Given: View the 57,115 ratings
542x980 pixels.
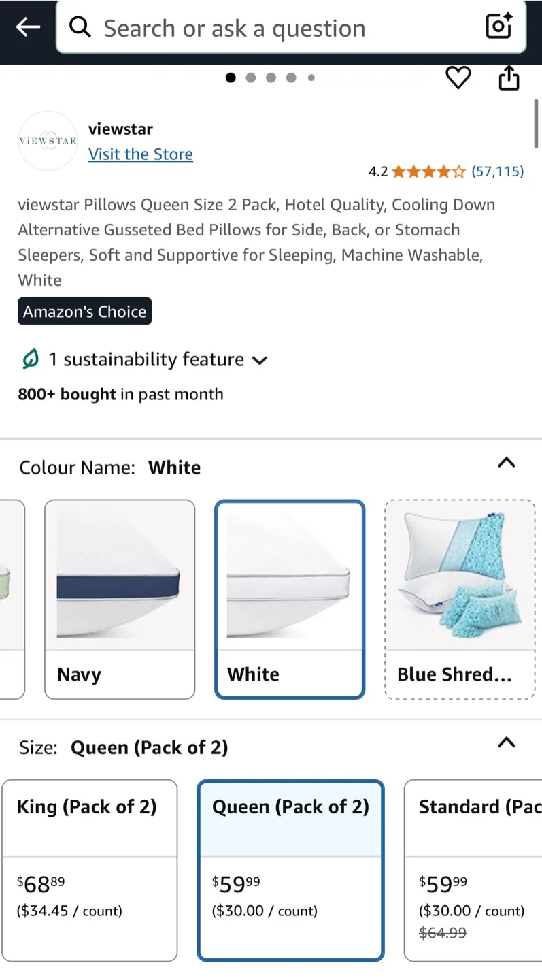Looking at the screenshot, I should (497, 171).
